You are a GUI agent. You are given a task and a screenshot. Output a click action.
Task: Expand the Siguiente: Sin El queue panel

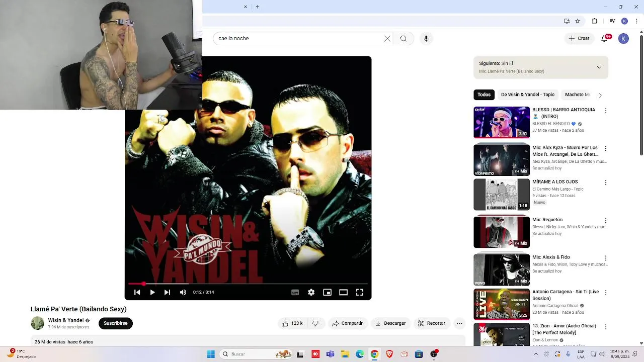(x=599, y=67)
